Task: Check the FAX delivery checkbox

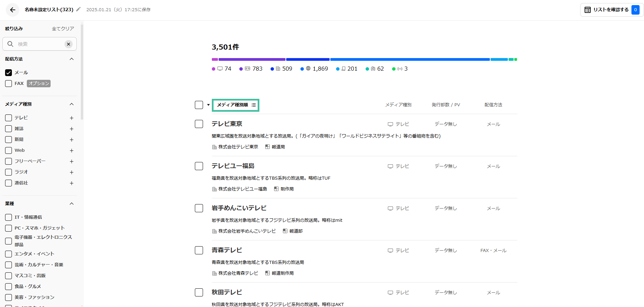Action: [8, 84]
